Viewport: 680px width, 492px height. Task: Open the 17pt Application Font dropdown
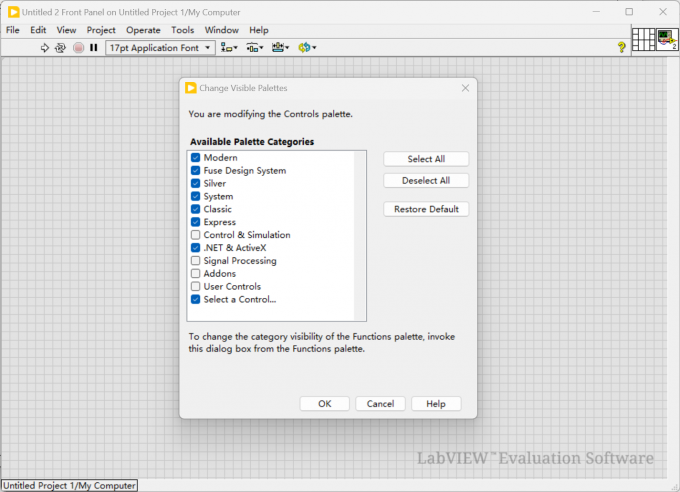tap(160, 48)
